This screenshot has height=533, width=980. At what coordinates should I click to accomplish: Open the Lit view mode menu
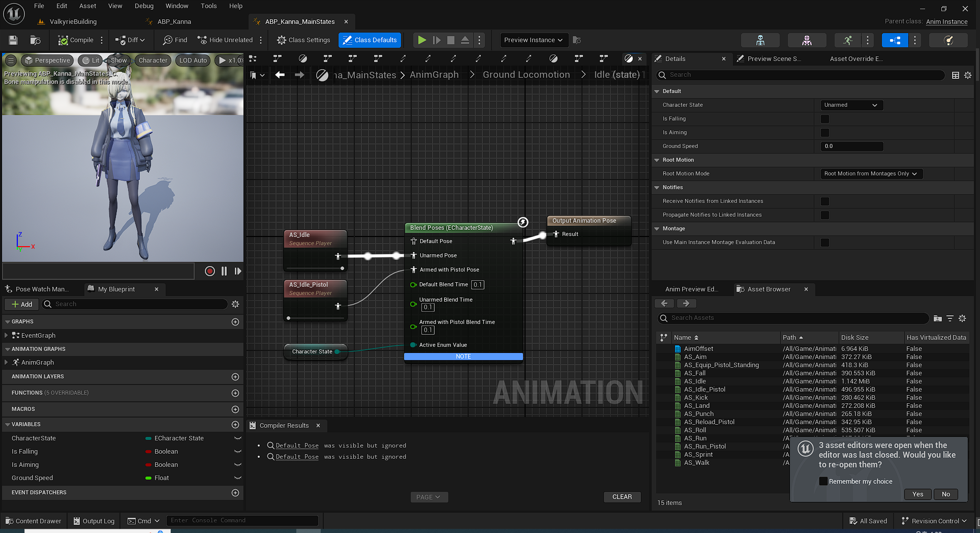90,61
